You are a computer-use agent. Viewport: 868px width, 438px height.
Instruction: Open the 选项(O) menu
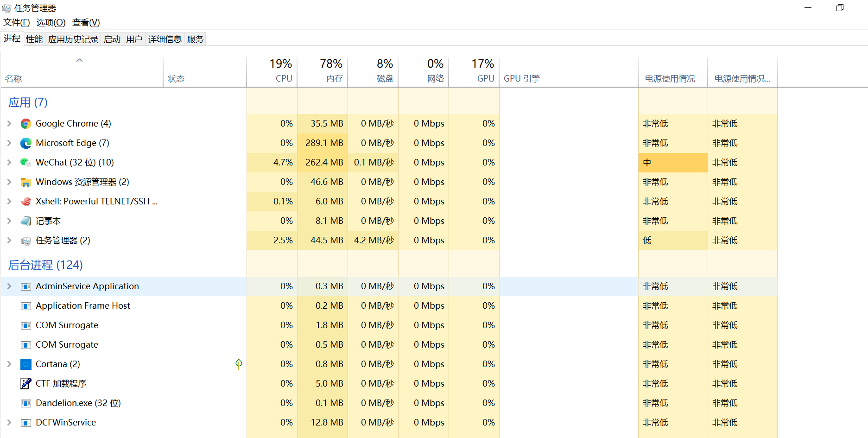point(51,23)
